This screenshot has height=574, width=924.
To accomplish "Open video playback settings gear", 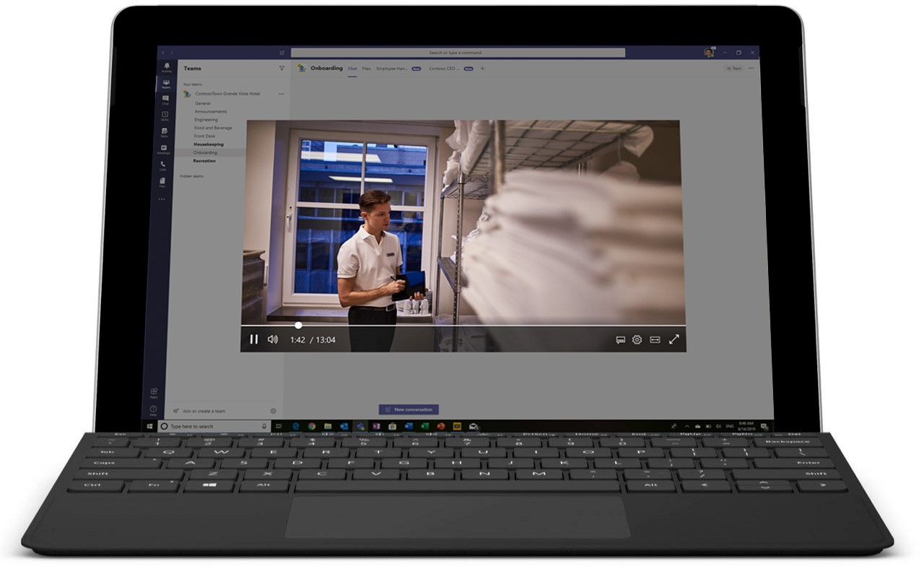I will click(636, 339).
